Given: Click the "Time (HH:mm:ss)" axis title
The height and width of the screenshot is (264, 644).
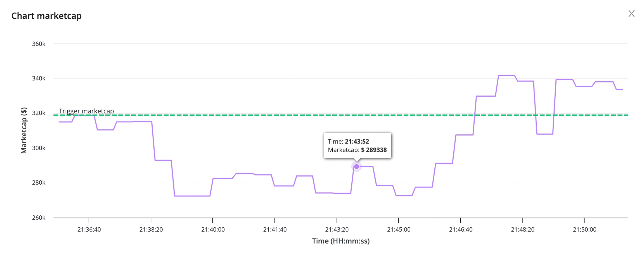Looking at the screenshot, I should [x=341, y=241].
